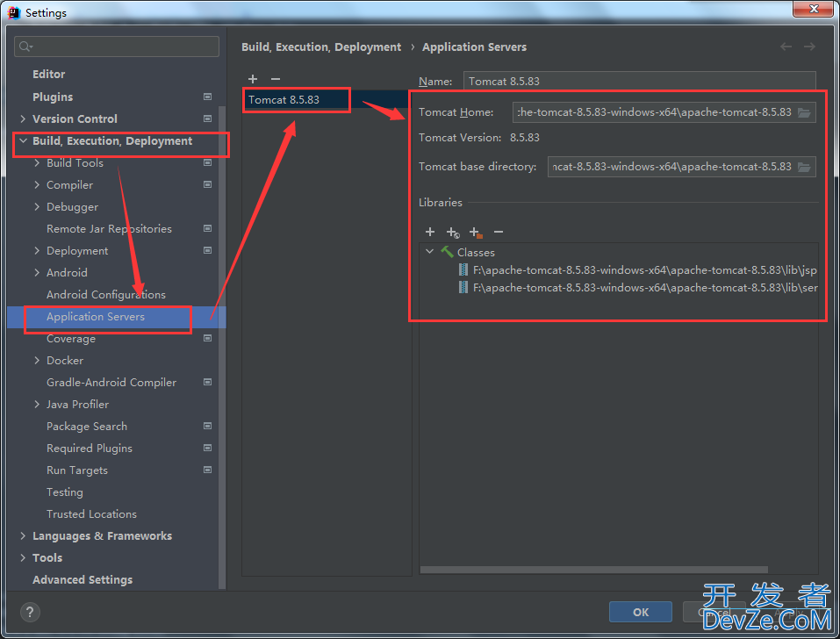Image resolution: width=840 pixels, height=639 pixels.
Task: Click the libraries horizontal scrollbar
Action: pyautogui.click(x=593, y=570)
